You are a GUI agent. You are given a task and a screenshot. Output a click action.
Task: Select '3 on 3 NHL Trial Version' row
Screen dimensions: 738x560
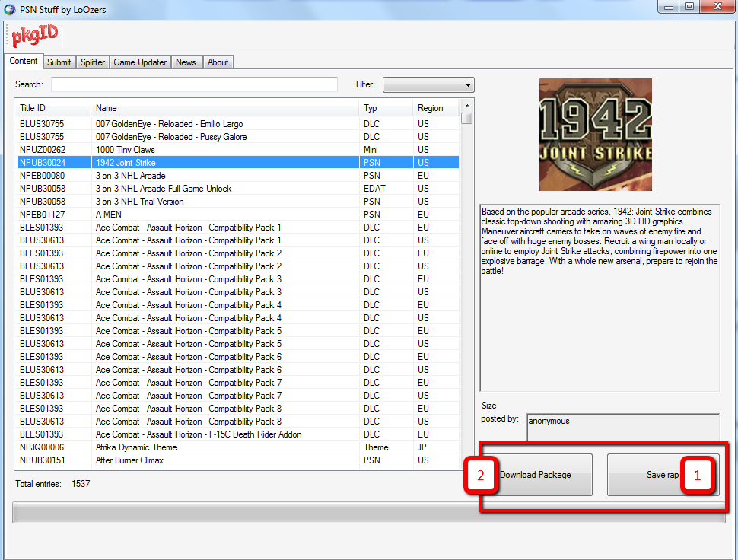pos(237,202)
